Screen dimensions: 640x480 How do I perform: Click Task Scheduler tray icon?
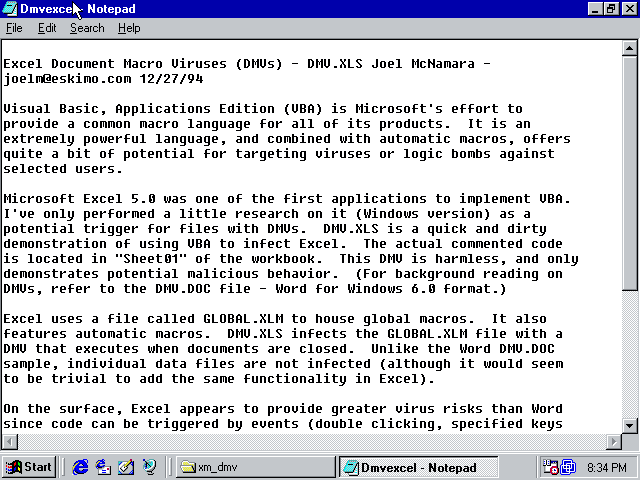[550, 467]
